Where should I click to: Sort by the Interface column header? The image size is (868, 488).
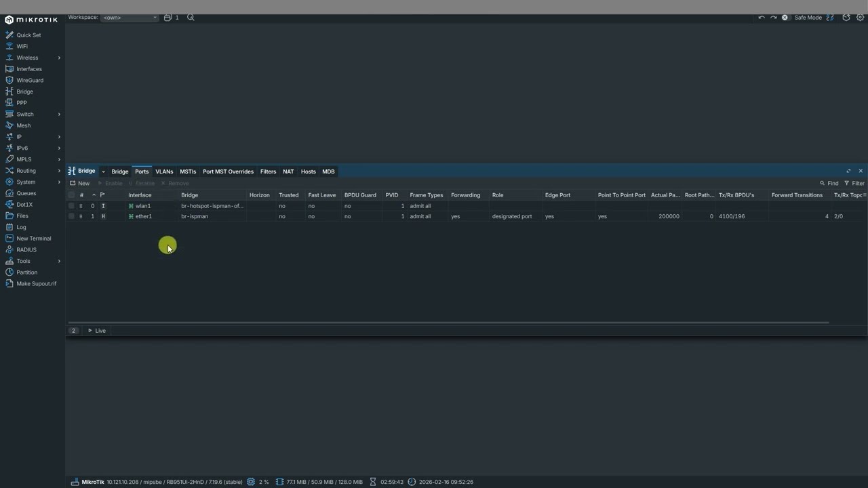(x=140, y=195)
